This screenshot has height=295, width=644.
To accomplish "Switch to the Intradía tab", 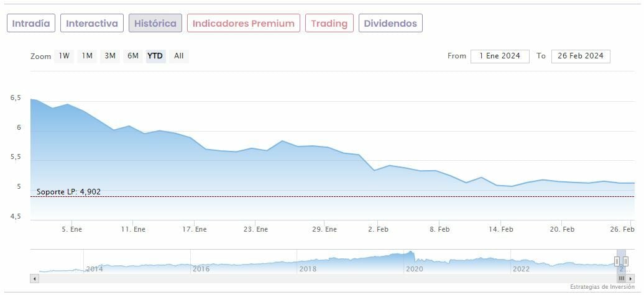I will [31, 24].
